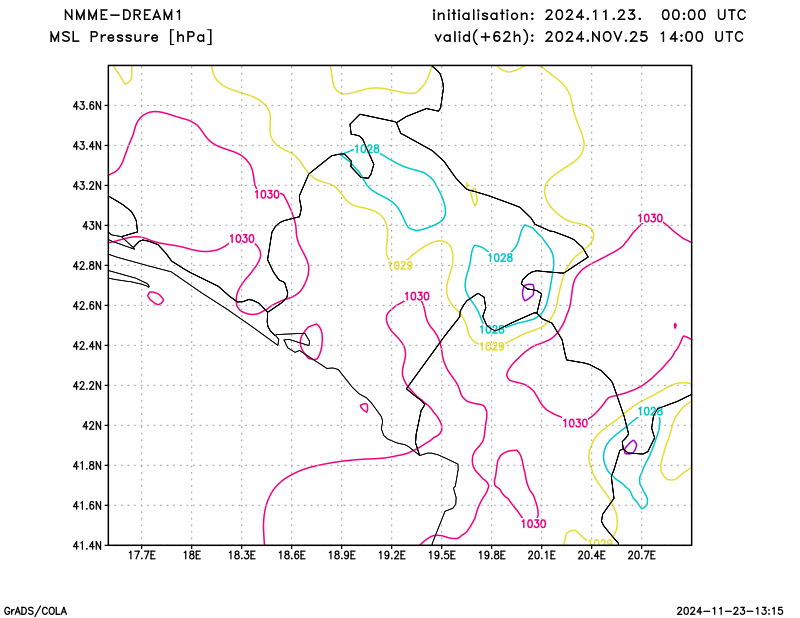Select the 20.7E longitude label
This screenshot has width=800, height=618.
pyautogui.click(x=641, y=555)
